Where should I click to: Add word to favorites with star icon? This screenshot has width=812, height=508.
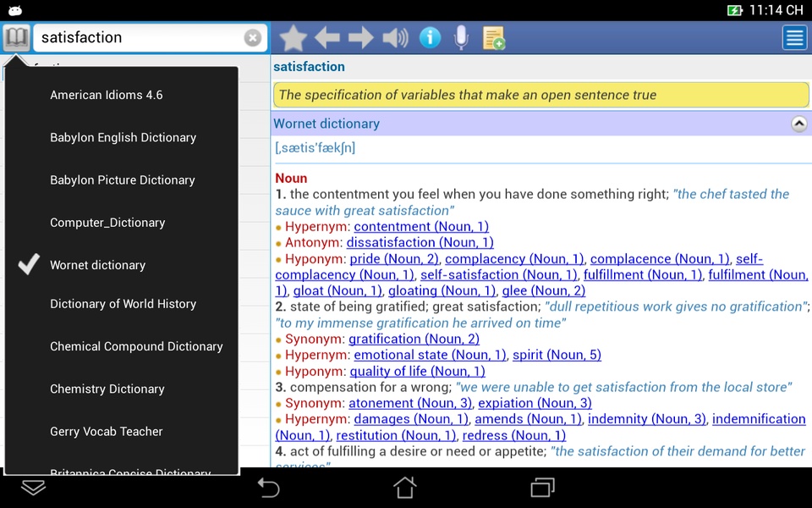pyautogui.click(x=293, y=38)
